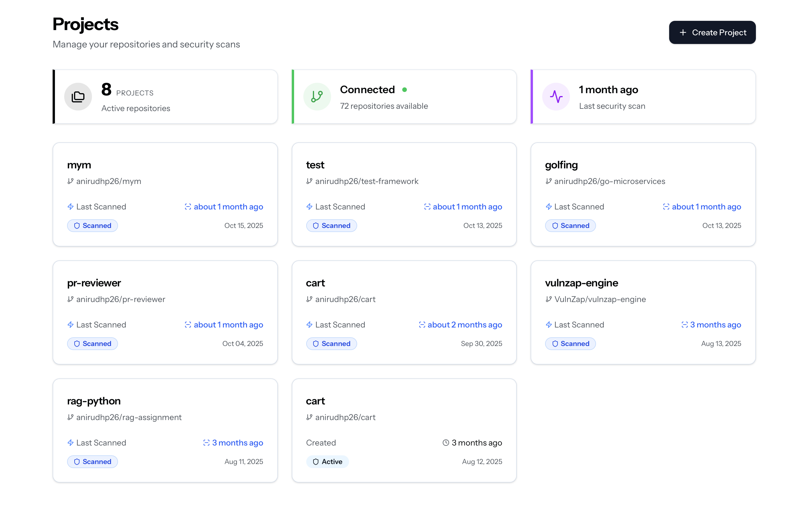The height and width of the screenshot is (508, 812).
Task: Open the mym project card
Action: point(165,194)
